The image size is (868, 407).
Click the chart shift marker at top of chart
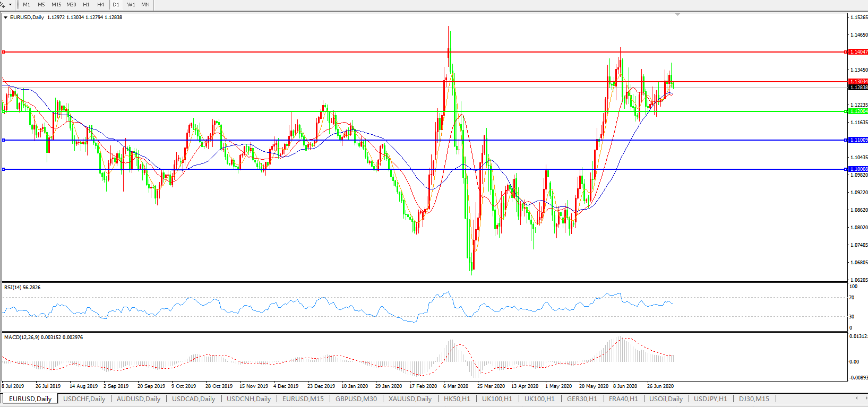coord(678,14)
